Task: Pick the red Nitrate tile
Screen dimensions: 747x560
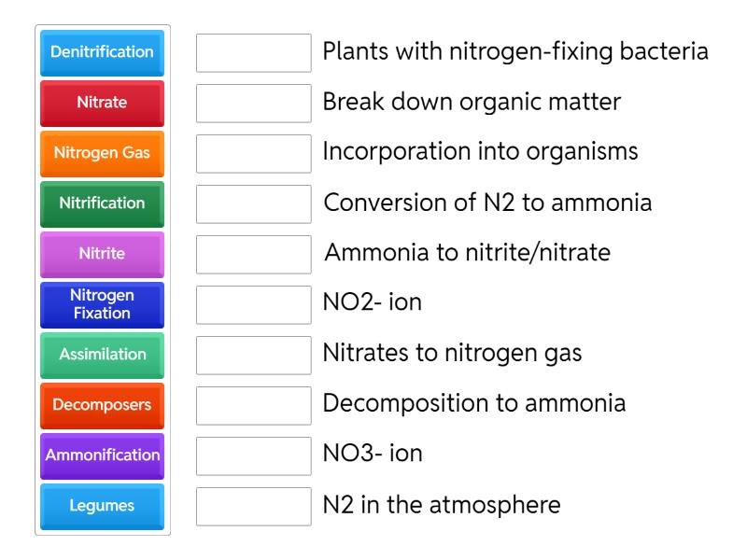Action: [x=103, y=103]
